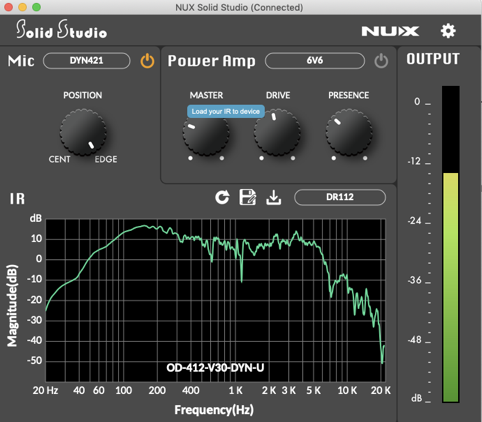Click the window title 'NUX Solid Studio (Connected)'
Screen dimensions: 482x422
[x=239, y=7]
